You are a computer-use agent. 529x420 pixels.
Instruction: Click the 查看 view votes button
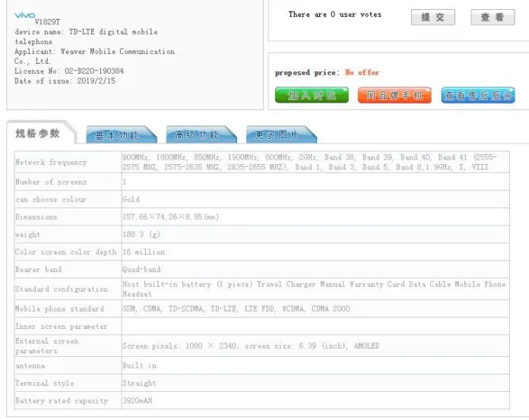click(x=493, y=17)
